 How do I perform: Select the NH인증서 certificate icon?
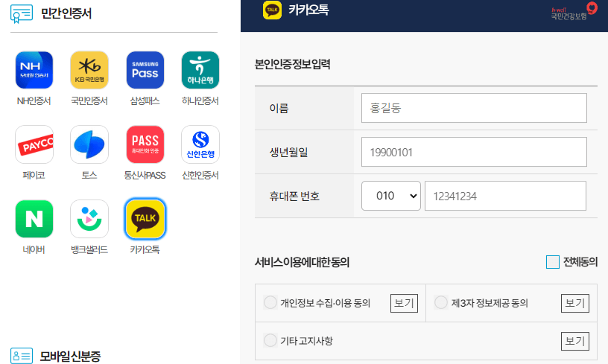click(x=34, y=70)
